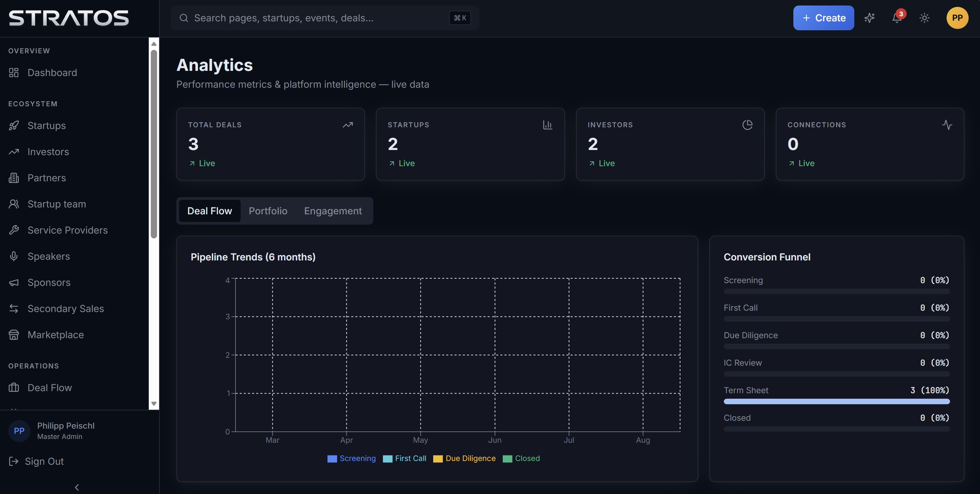The image size is (980, 494).
Task: Click the bar-chart icon on Startups card
Action: pyautogui.click(x=548, y=125)
